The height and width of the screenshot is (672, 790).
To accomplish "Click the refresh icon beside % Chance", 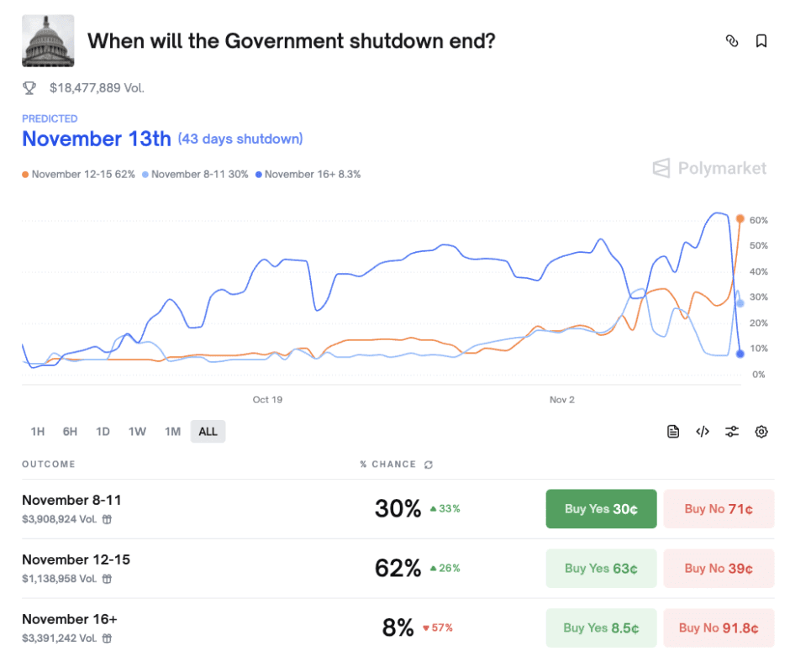I will tap(429, 465).
